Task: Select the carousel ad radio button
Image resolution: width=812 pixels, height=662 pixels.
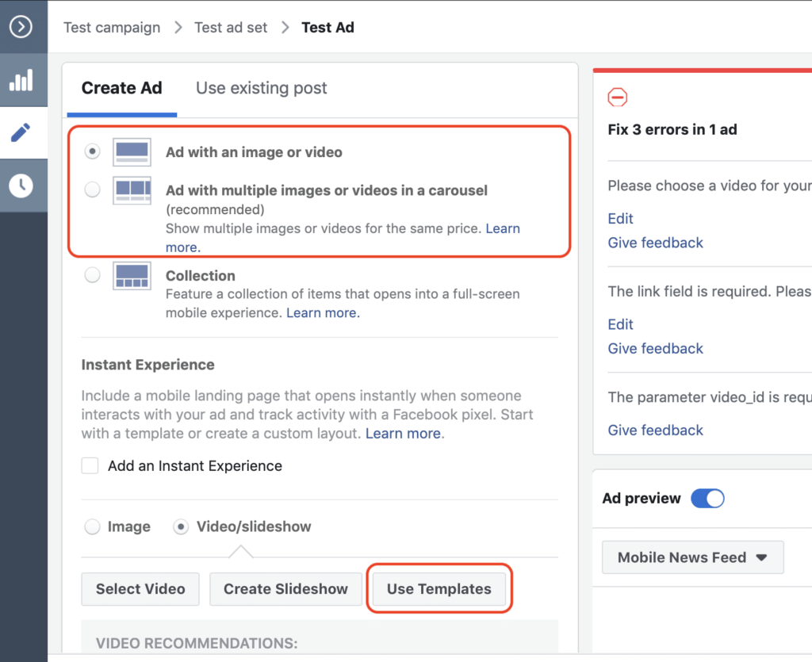Action: pos(93,190)
